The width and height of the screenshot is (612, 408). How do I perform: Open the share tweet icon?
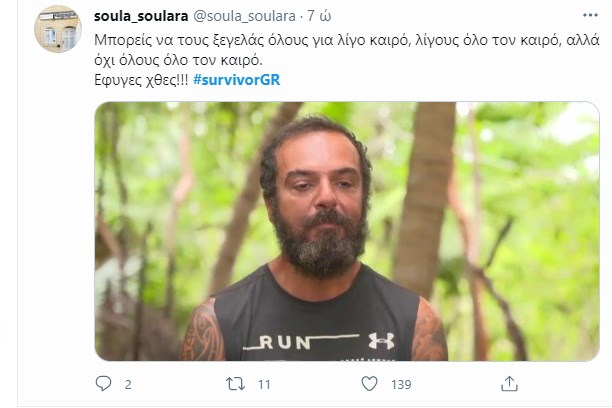point(509,384)
